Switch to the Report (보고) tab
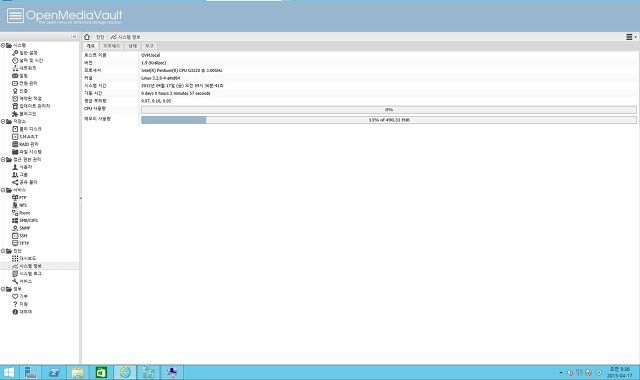 click(149, 46)
